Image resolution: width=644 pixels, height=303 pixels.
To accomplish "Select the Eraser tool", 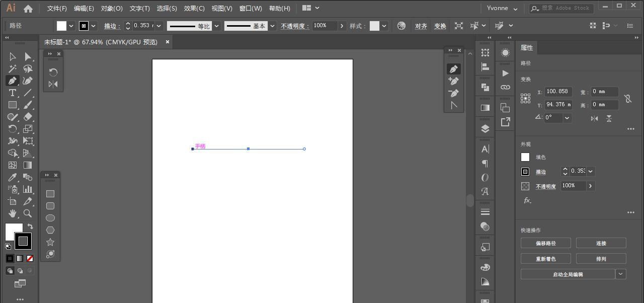I will 28,117.
